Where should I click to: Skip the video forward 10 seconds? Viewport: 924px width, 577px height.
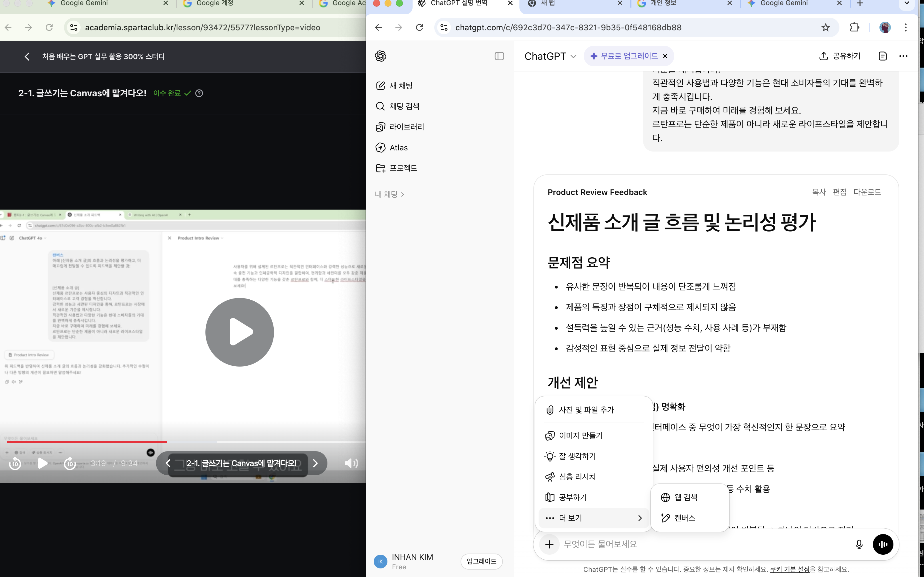coord(70,463)
